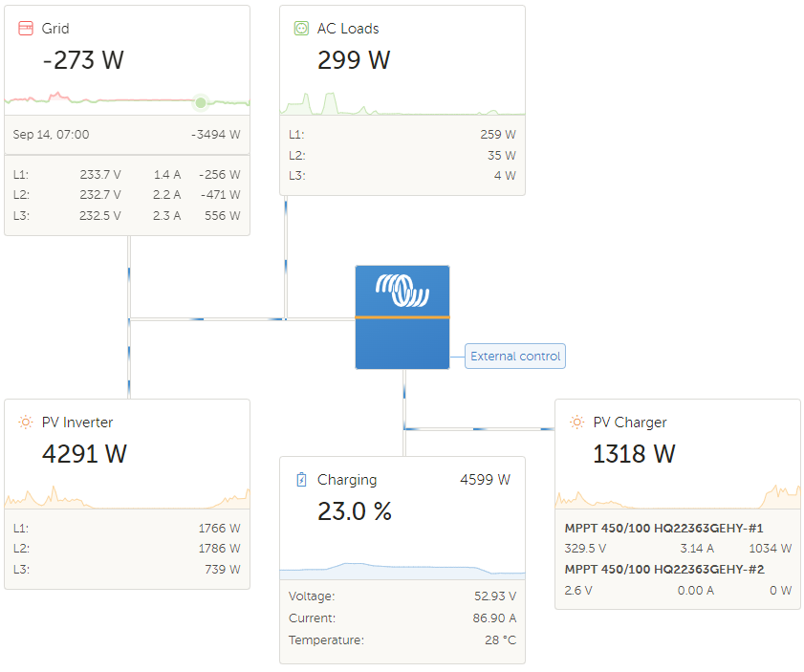Image resolution: width=804 pixels, height=672 pixels.
Task: Select the PV Inverter sun icon
Action: click(25, 422)
